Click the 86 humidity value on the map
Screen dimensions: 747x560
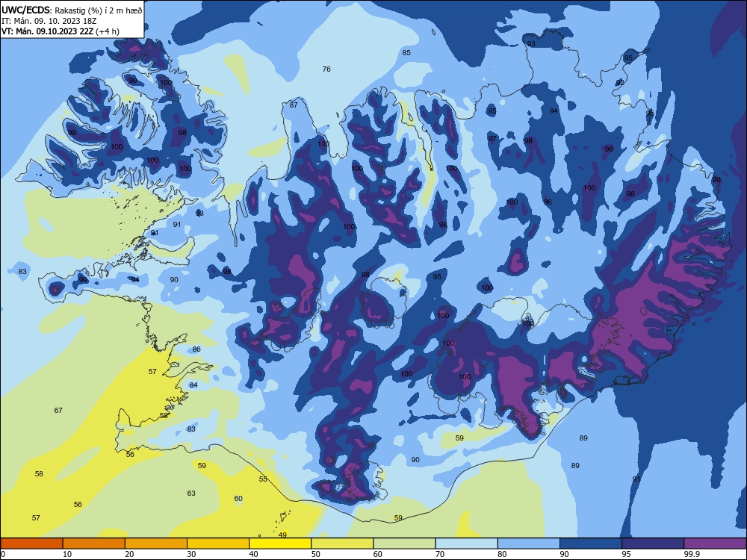[x=196, y=349]
